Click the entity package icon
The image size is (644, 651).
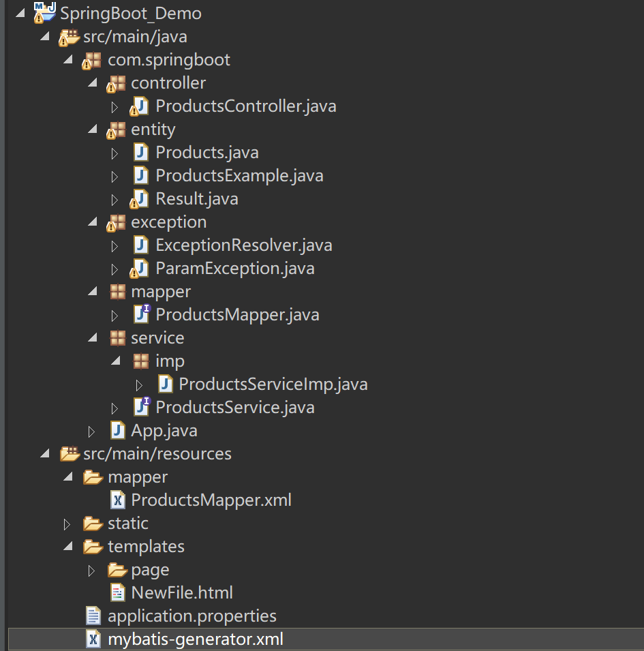pos(116,130)
